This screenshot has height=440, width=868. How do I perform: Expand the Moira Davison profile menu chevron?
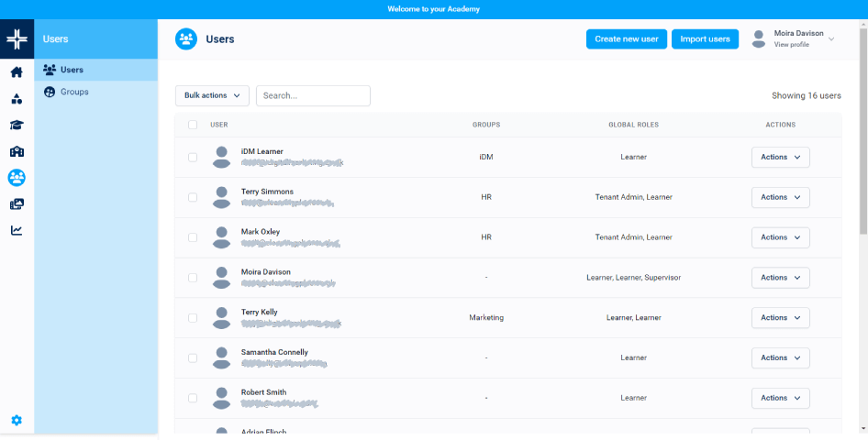tap(831, 39)
